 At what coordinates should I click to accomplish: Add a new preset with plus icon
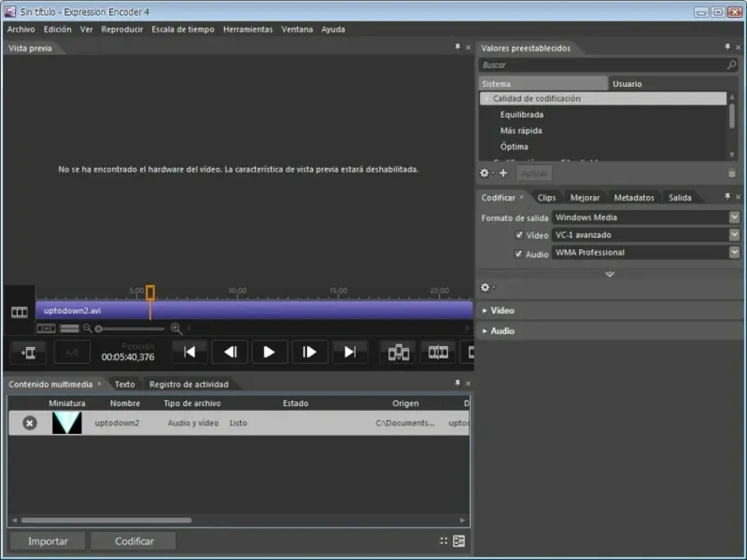click(x=503, y=173)
